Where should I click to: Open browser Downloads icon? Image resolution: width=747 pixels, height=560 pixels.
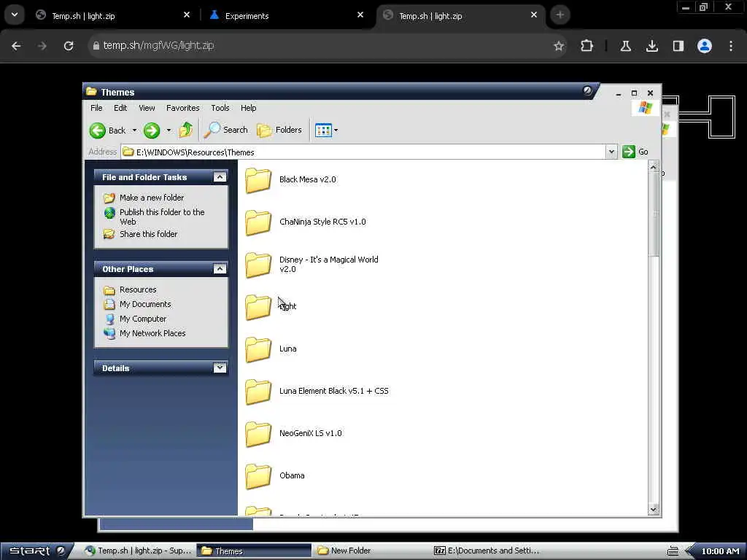(651, 46)
